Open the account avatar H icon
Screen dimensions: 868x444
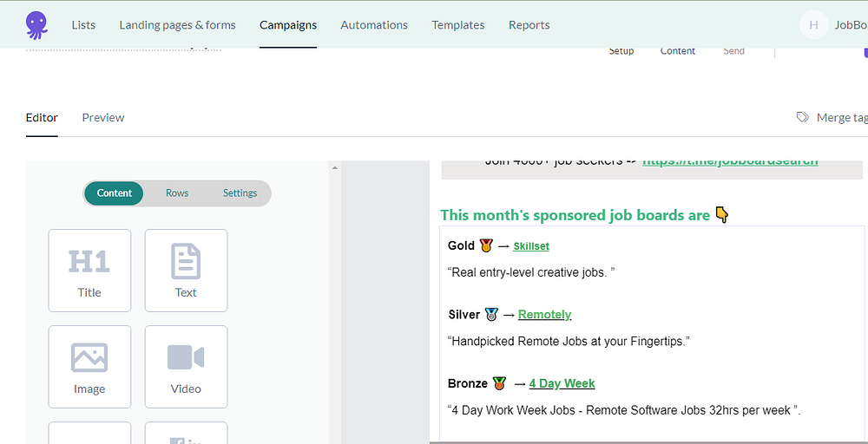click(x=813, y=25)
